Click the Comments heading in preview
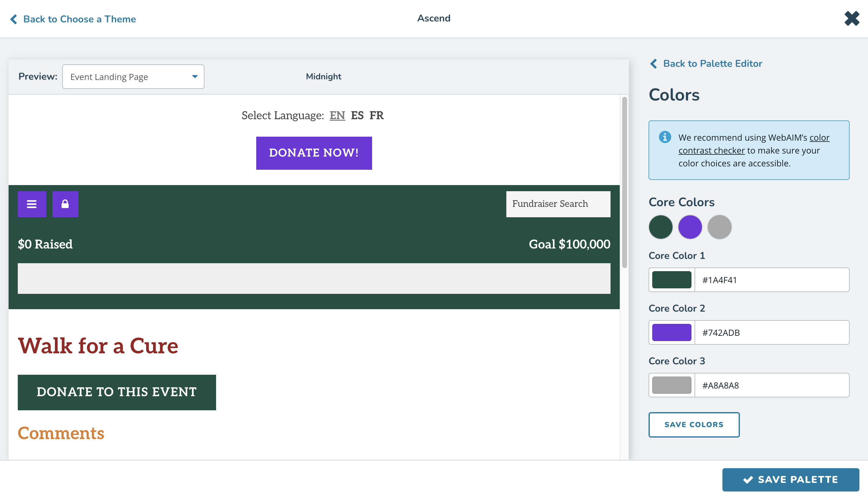 [61, 433]
